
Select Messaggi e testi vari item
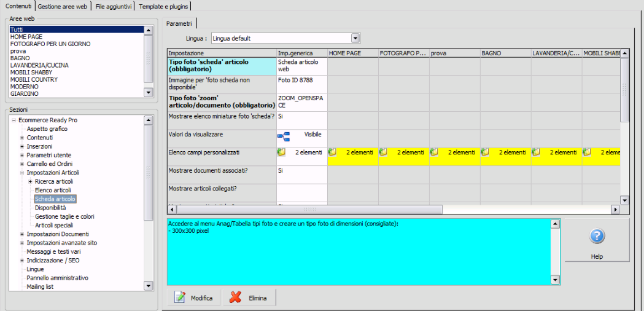pyautogui.click(x=54, y=251)
